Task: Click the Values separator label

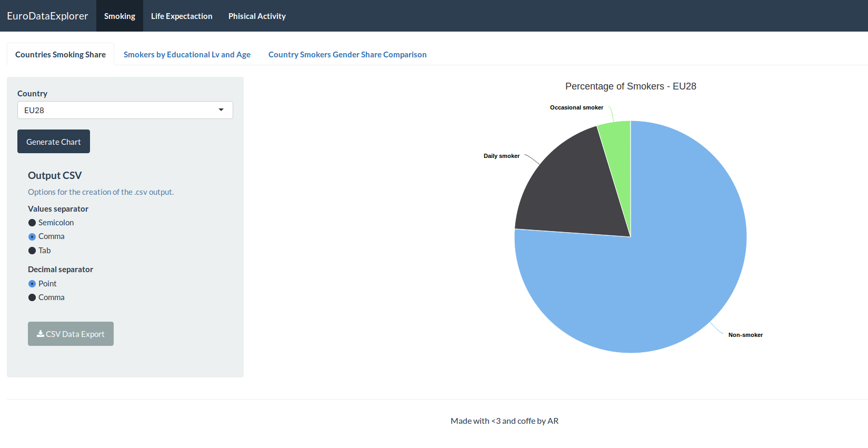Action: click(x=58, y=209)
